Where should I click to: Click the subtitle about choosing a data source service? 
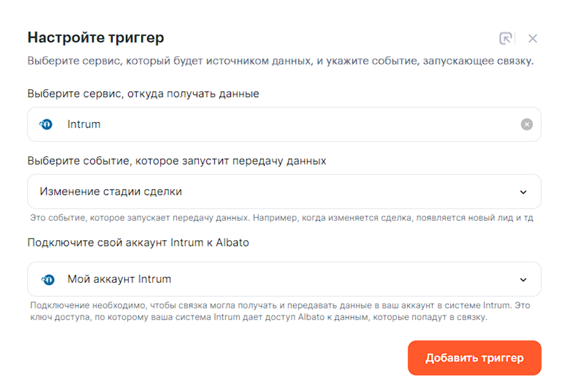[280, 61]
